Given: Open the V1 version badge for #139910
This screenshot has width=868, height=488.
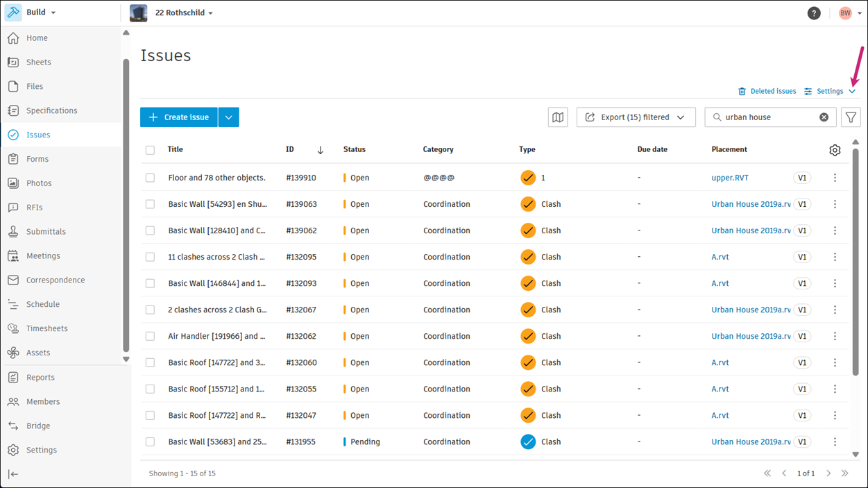Looking at the screenshot, I should point(802,178).
